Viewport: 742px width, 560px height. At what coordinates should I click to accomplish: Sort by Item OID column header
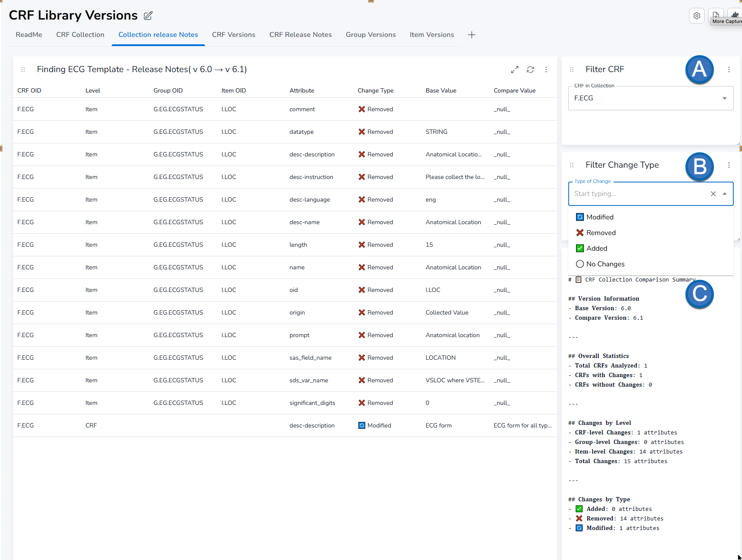point(234,90)
